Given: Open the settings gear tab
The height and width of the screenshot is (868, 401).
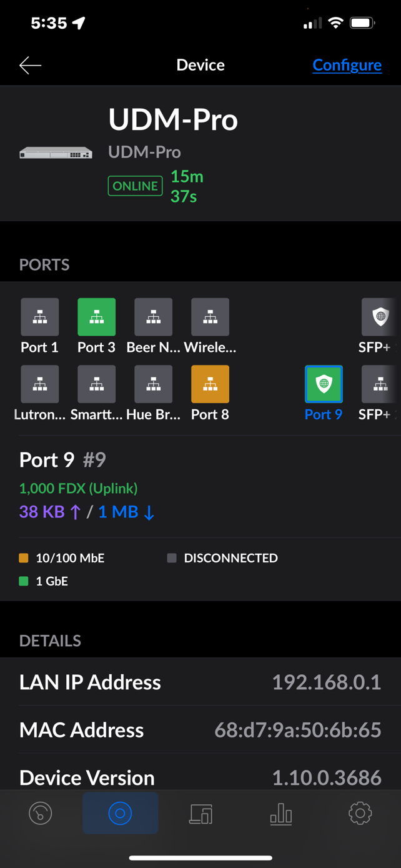Looking at the screenshot, I should pyautogui.click(x=360, y=814).
